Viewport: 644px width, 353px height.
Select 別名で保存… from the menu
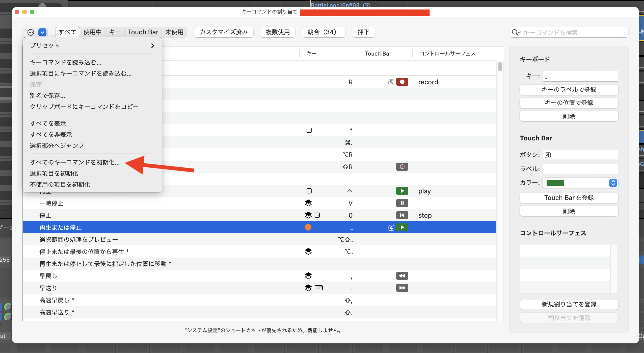tap(47, 96)
